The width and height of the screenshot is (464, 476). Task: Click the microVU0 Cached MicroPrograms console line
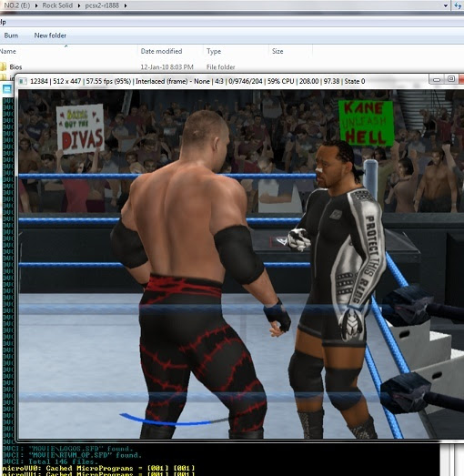point(98,468)
